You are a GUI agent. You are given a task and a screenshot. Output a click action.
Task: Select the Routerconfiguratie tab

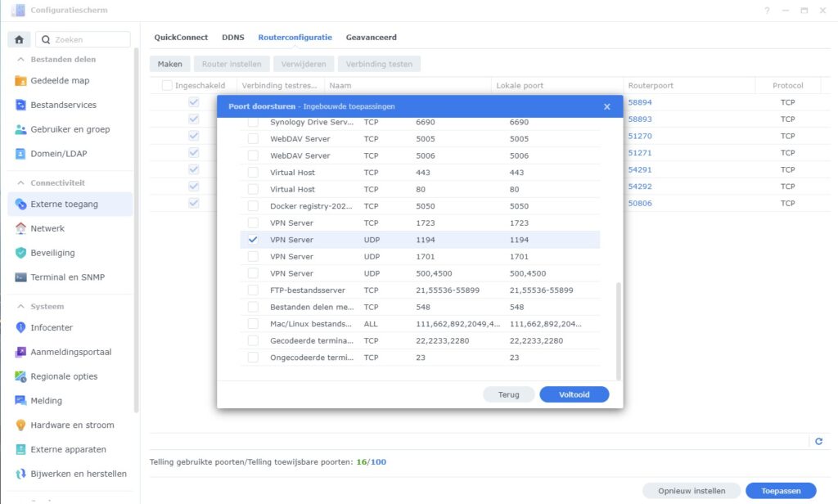click(295, 38)
